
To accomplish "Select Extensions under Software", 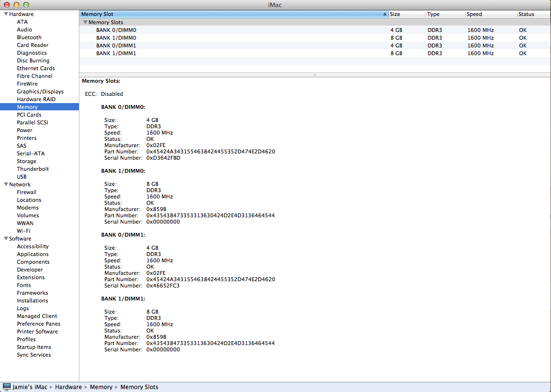I will 31,277.
